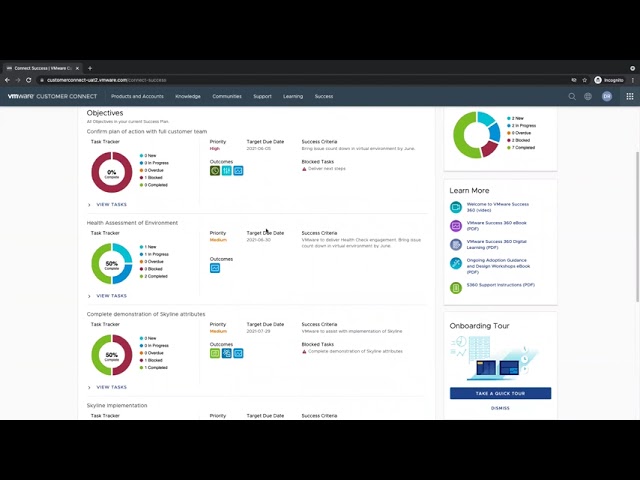Click outcome icon under Health Assessment
This screenshot has width=640, height=480.
tap(215, 268)
